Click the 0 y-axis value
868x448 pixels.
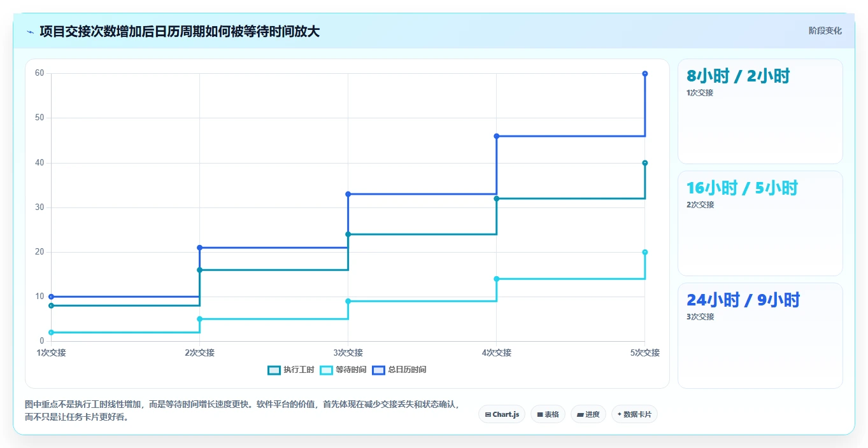pyautogui.click(x=42, y=341)
